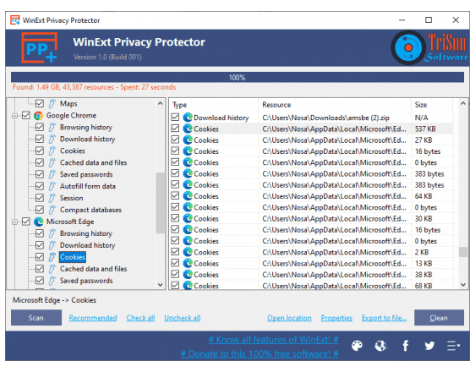The height and width of the screenshot is (369, 474).
Task: Click the Edge icon on the 38 KB row
Action: pyautogui.click(x=188, y=274)
